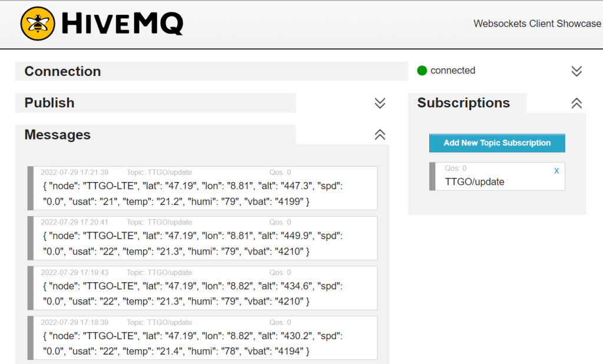Viewport: 603px width, 364px height.
Task: Open the Publish section header
Action: point(49,103)
